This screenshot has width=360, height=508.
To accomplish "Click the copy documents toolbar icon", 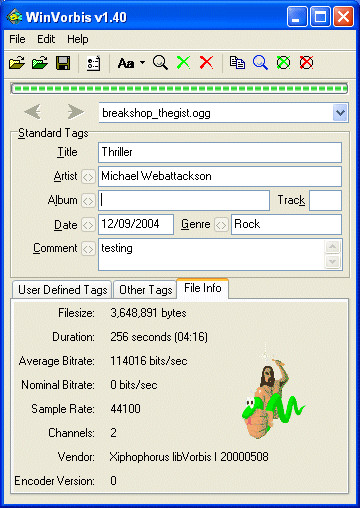I will tap(237, 63).
